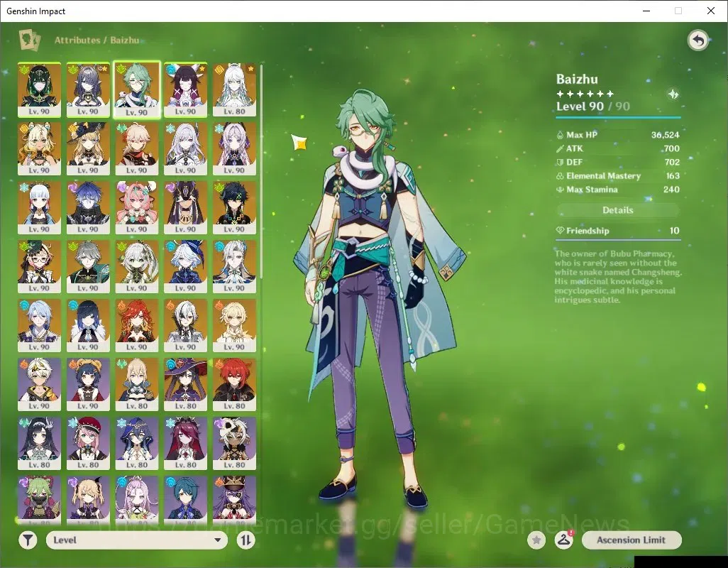Click the Friendship 10 row

pos(618,231)
